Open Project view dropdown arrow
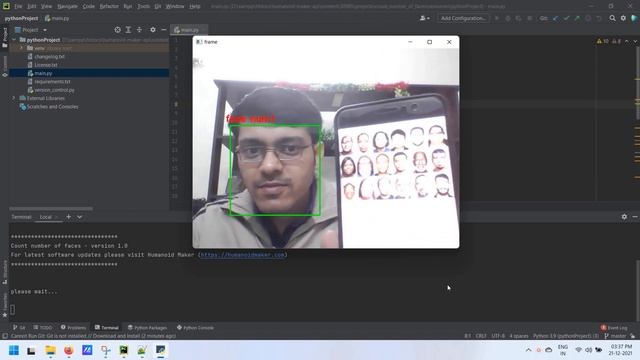Image resolution: width=640 pixels, height=360 pixels. (x=45, y=30)
